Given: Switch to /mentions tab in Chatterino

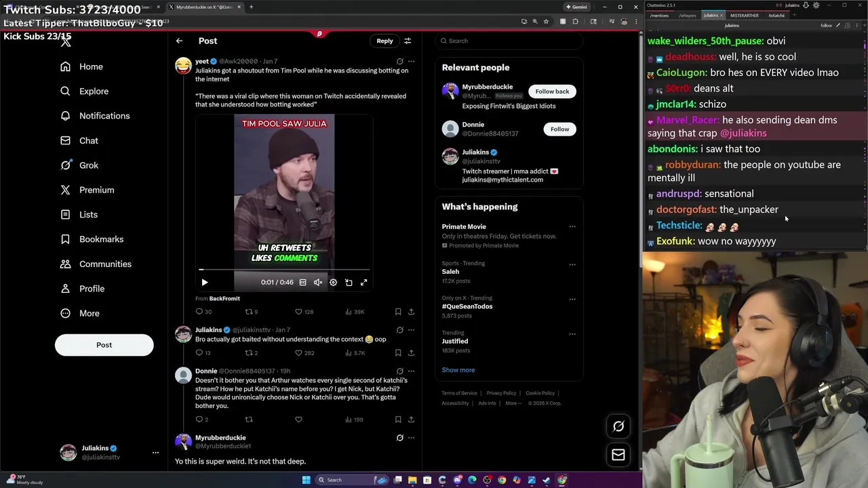Looking at the screenshot, I should 659,15.
